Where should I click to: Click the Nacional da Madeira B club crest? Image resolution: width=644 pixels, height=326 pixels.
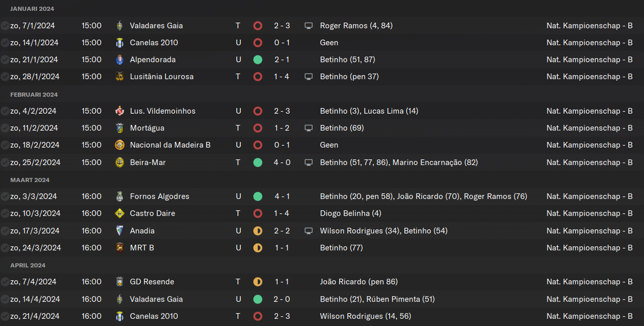coord(120,145)
